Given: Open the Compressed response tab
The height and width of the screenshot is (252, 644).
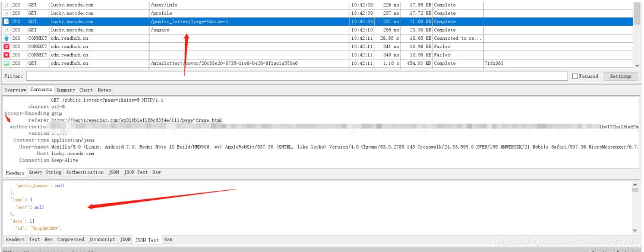Looking at the screenshot, I should (x=71, y=240).
